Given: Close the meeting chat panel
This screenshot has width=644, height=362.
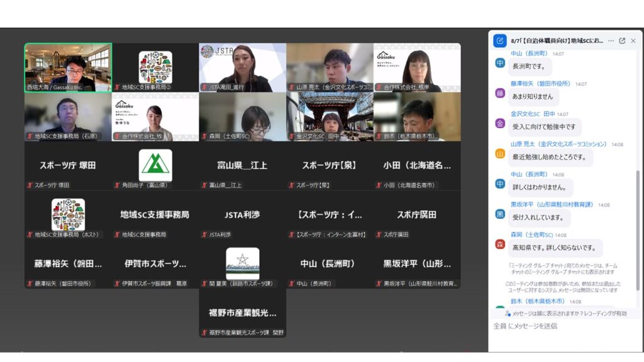Looking at the screenshot, I should pyautogui.click(x=633, y=41).
